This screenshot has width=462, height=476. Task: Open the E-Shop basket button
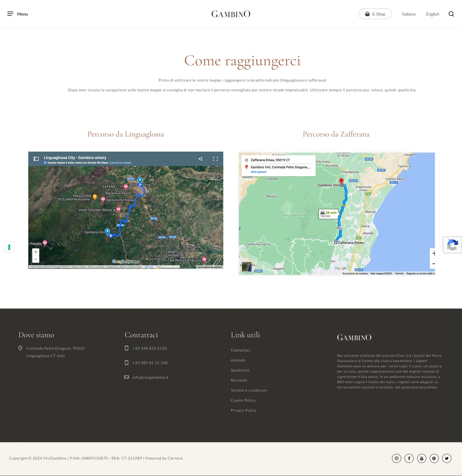[x=375, y=14]
